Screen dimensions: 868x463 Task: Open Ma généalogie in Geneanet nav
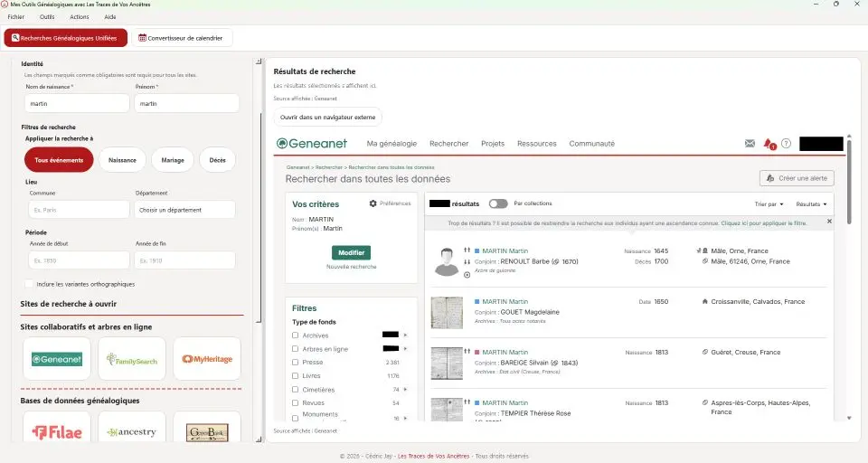point(392,144)
